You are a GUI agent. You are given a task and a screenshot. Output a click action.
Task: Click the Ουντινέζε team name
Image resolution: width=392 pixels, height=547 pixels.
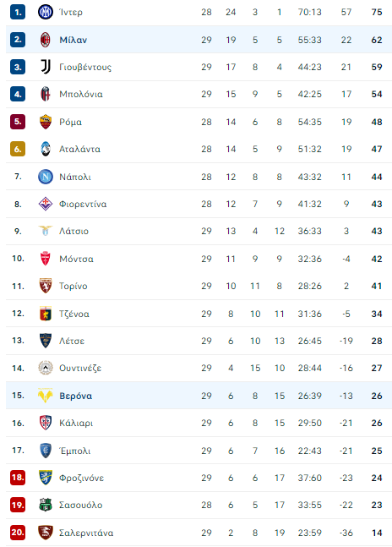(80, 368)
